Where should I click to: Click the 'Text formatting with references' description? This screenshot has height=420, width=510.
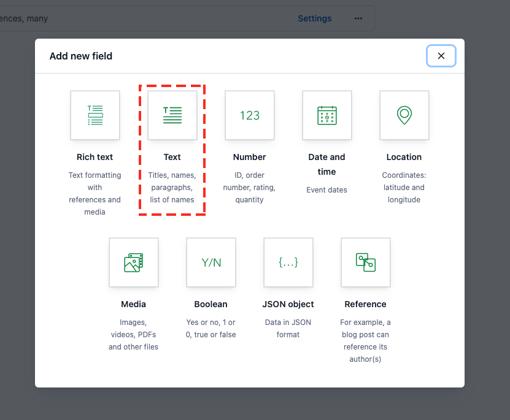click(95, 194)
